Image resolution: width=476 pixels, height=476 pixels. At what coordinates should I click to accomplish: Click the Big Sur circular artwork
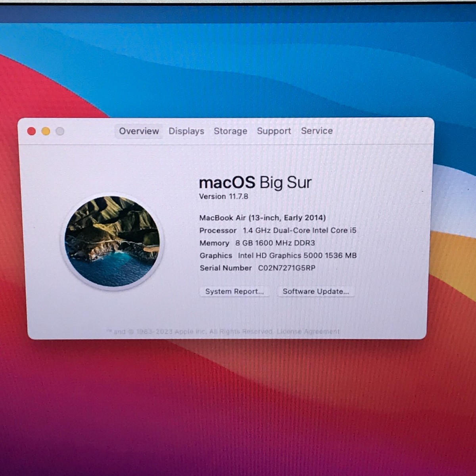pyautogui.click(x=112, y=241)
